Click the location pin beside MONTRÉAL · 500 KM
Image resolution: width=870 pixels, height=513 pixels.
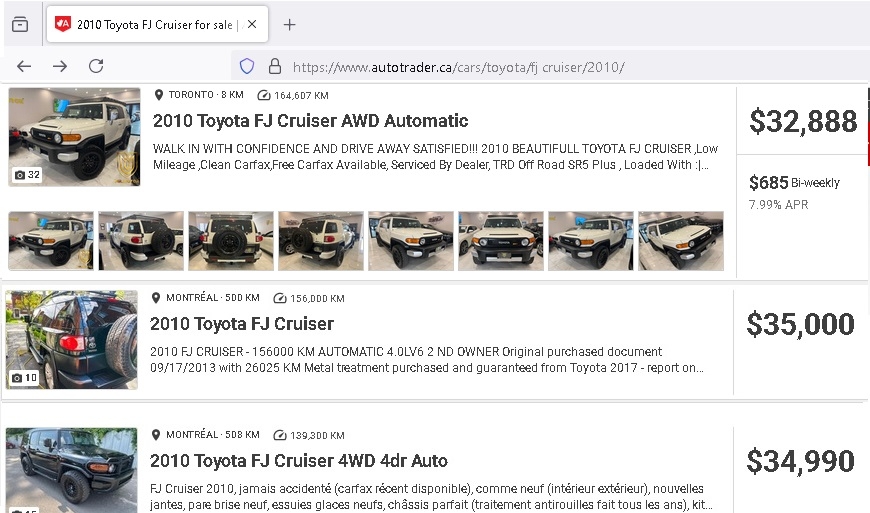pyautogui.click(x=156, y=298)
